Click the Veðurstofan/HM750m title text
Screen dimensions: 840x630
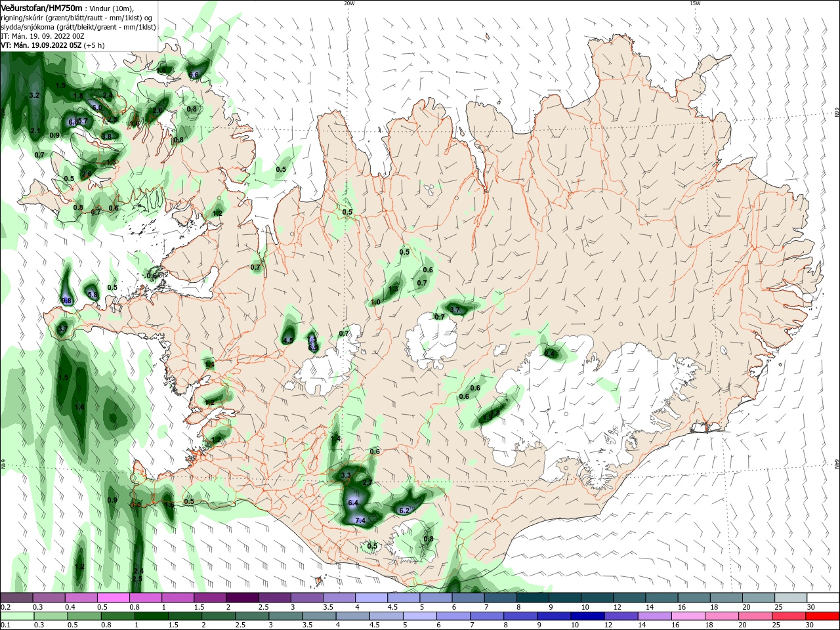(x=41, y=7)
